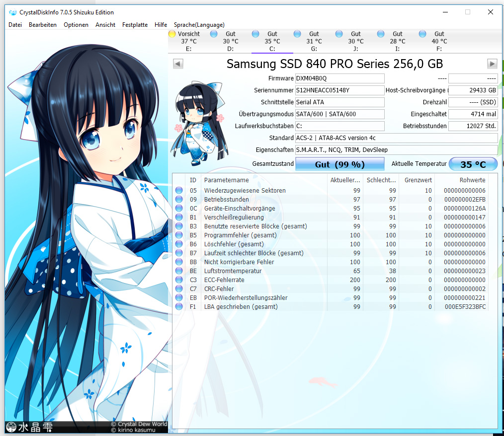
Task: Click blue status orb for drive D:
Action: [x=214, y=34]
